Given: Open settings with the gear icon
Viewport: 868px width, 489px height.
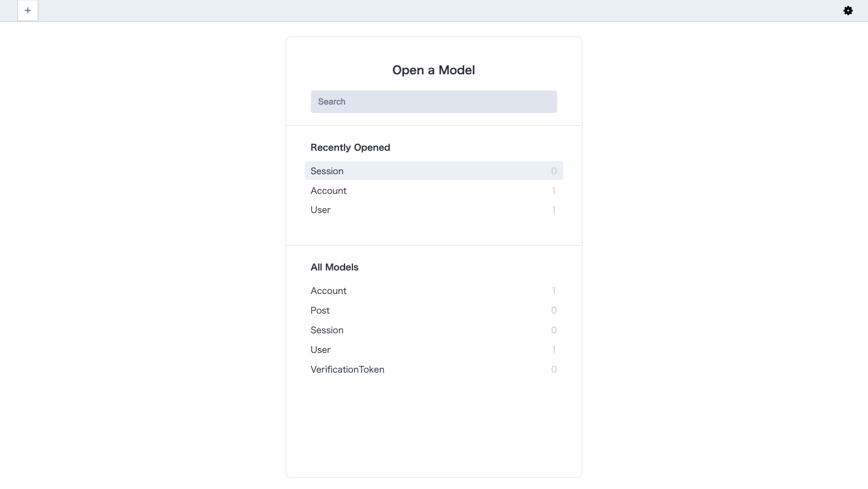Looking at the screenshot, I should pos(848,11).
